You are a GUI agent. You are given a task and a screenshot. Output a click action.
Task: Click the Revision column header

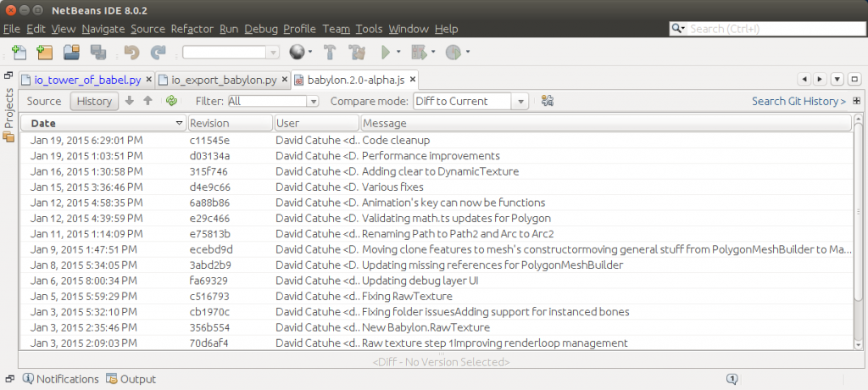(x=231, y=123)
